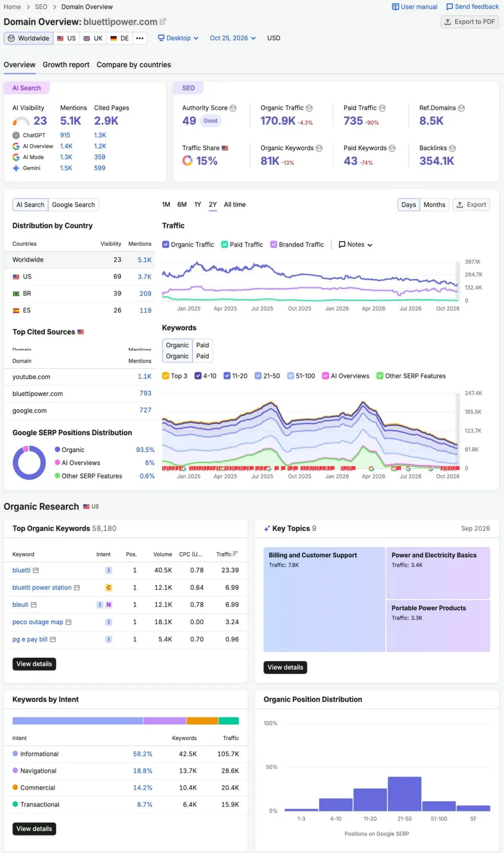Click the info icon beside Ref.Domains

click(461, 108)
